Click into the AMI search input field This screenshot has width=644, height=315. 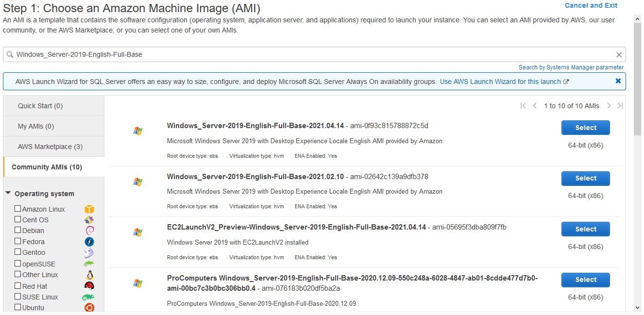[314, 54]
